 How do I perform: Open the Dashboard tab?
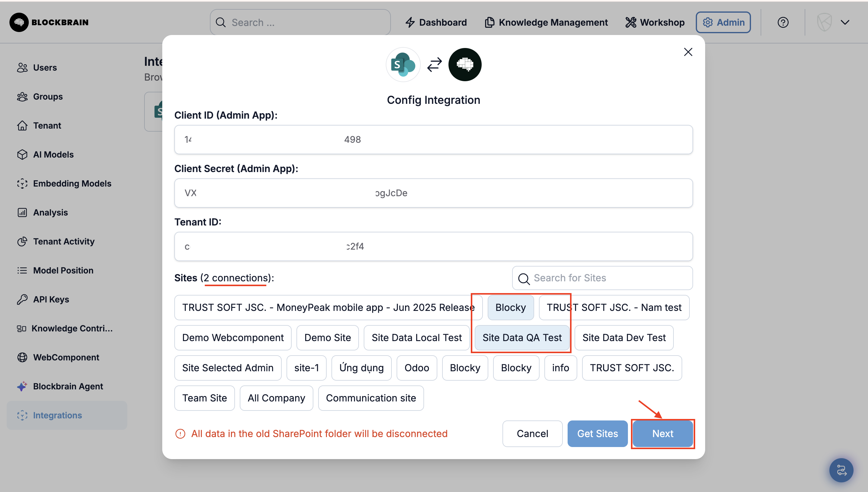pos(436,22)
